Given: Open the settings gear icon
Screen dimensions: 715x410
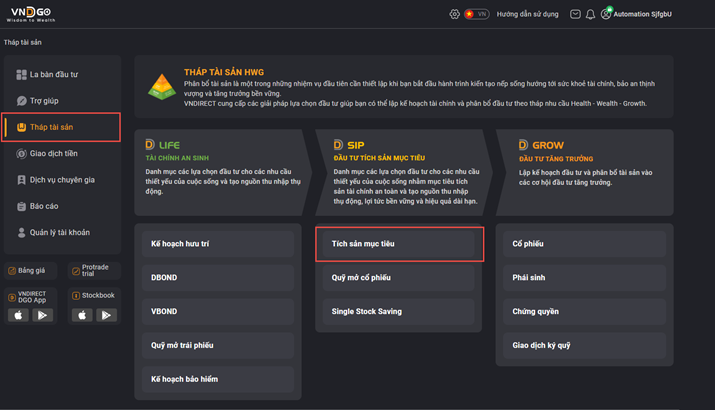Looking at the screenshot, I should point(454,14).
